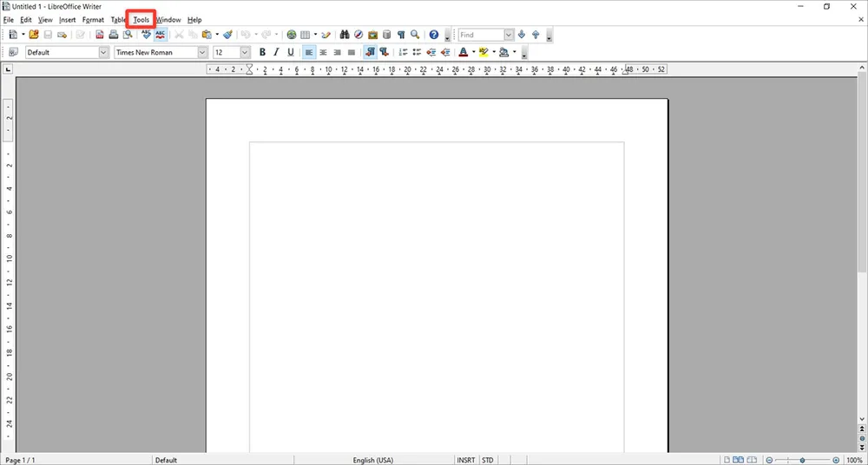This screenshot has width=868, height=465.
Task: Set Left-to-Right text direction
Action: click(371, 52)
